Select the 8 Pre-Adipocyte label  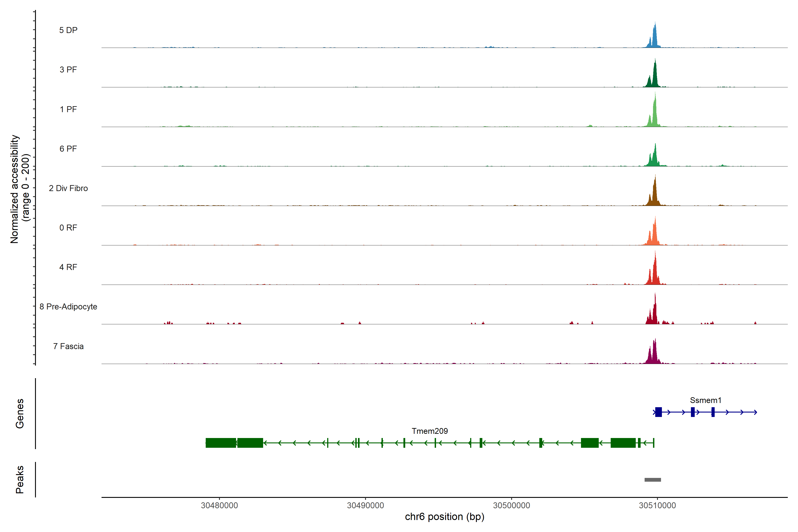click(68, 307)
